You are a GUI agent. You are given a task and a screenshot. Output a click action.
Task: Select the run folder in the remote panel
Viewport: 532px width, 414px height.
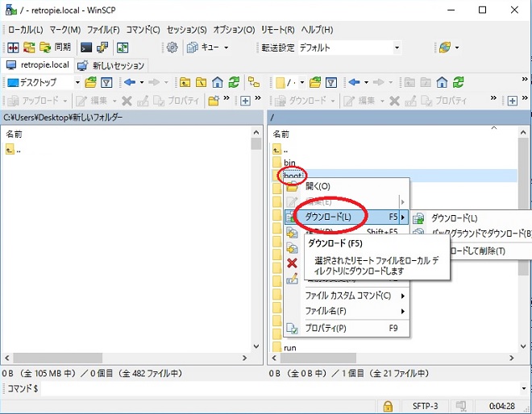click(x=289, y=348)
